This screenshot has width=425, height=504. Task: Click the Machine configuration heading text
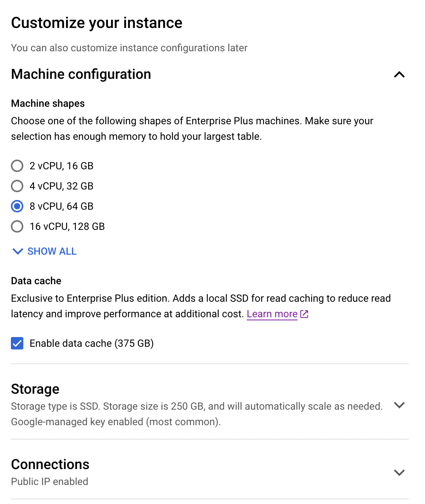pyautogui.click(x=81, y=74)
